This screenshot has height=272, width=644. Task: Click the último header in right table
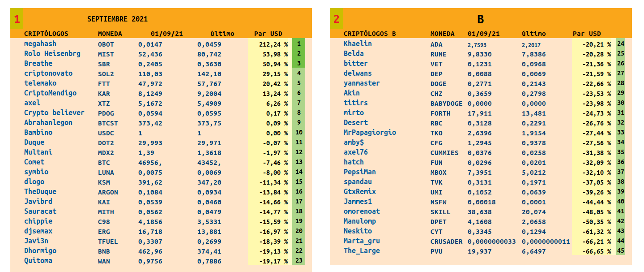click(533, 34)
